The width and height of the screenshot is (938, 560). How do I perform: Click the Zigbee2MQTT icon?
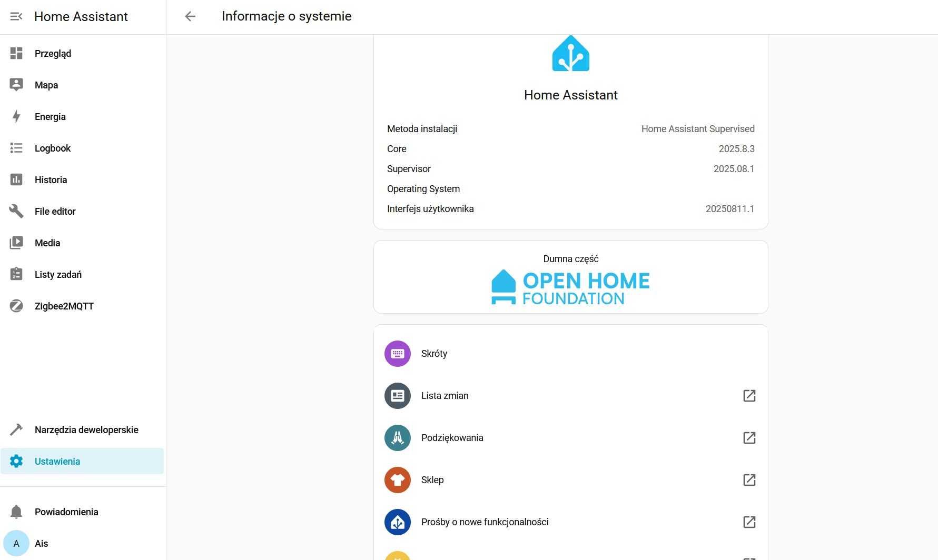point(16,306)
